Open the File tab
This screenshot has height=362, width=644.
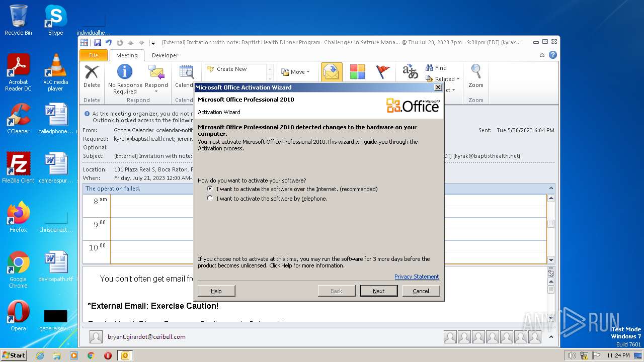[x=94, y=55]
